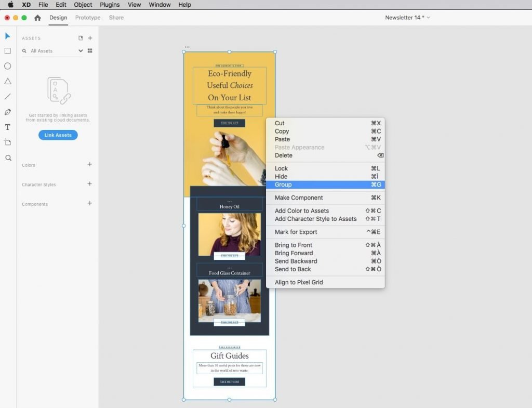Open the Plugins menu

point(110,5)
